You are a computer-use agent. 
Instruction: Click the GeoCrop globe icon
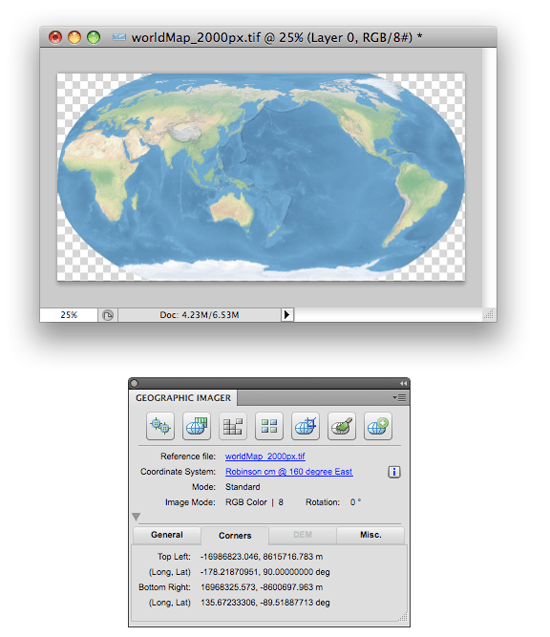[x=305, y=426]
